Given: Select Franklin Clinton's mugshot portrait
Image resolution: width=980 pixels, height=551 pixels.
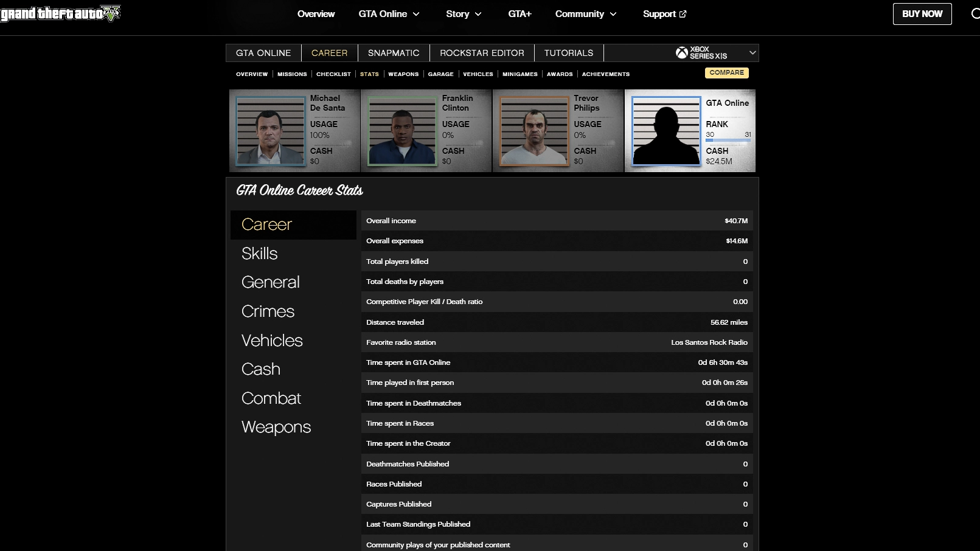Looking at the screenshot, I should pos(402,131).
